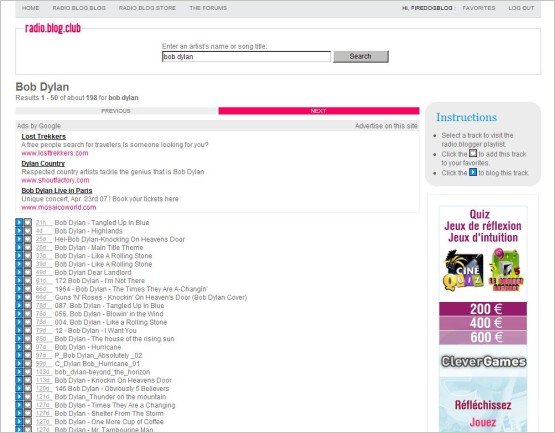This screenshot has height=433, width=555.
Task: Blog the bob_dylan-beyond_the_horizon track
Action: point(19,372)
